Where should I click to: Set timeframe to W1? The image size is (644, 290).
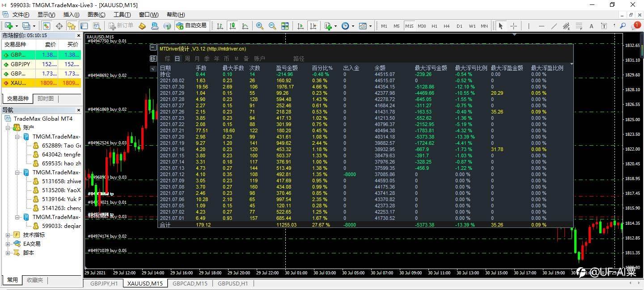pos(472,26)
